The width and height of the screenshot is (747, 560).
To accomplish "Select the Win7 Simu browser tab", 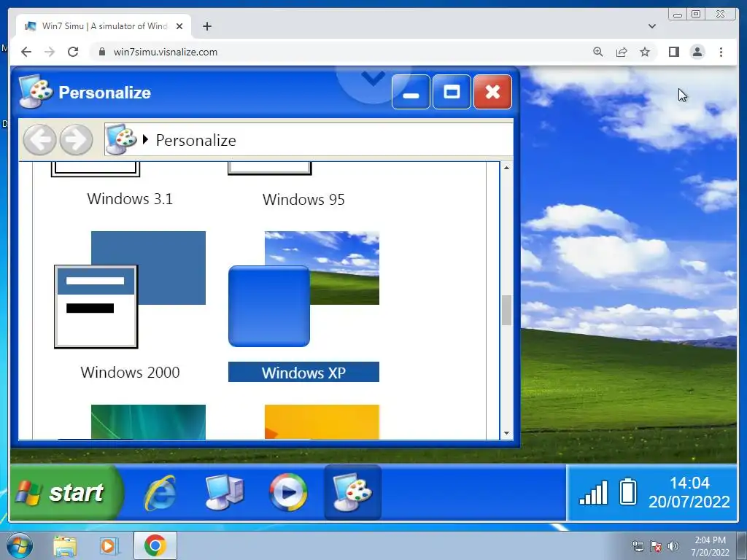I will point(104,26).
